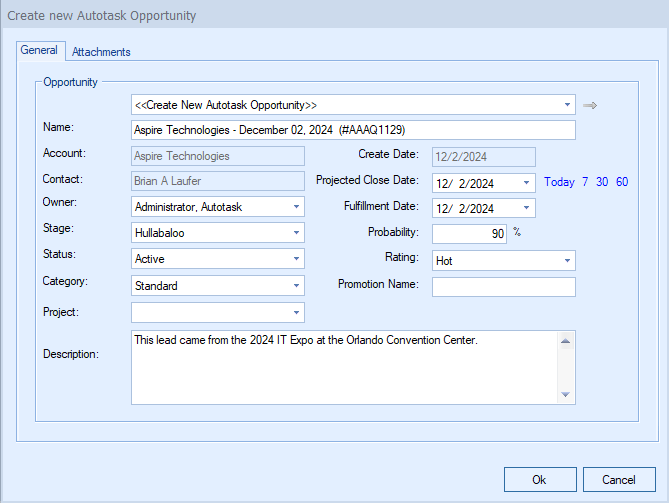Viewport: 669px width, 503px height.
Task: Open the empty Project dropdown
Action: tap(296, 313)
